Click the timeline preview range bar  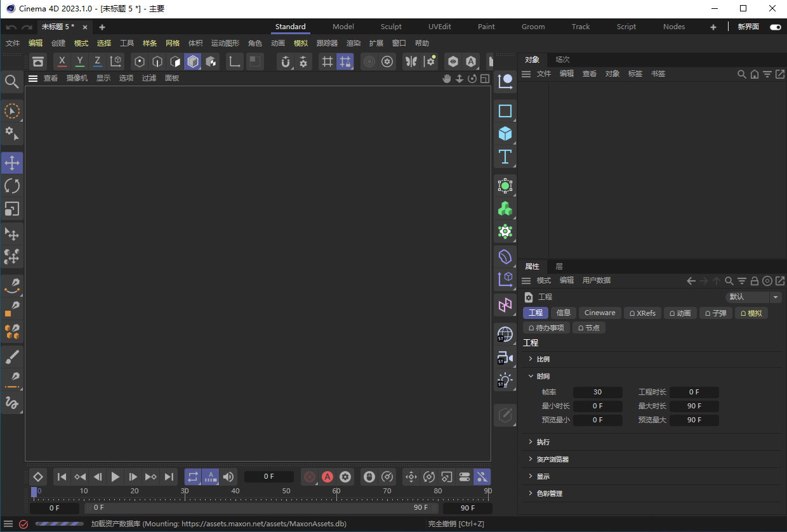[260, 508]
